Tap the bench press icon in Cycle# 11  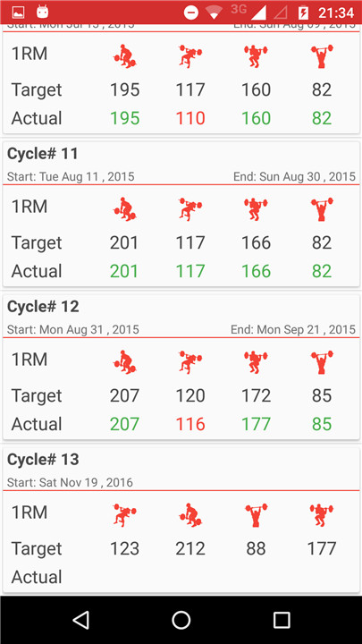[x=190, y=209]
